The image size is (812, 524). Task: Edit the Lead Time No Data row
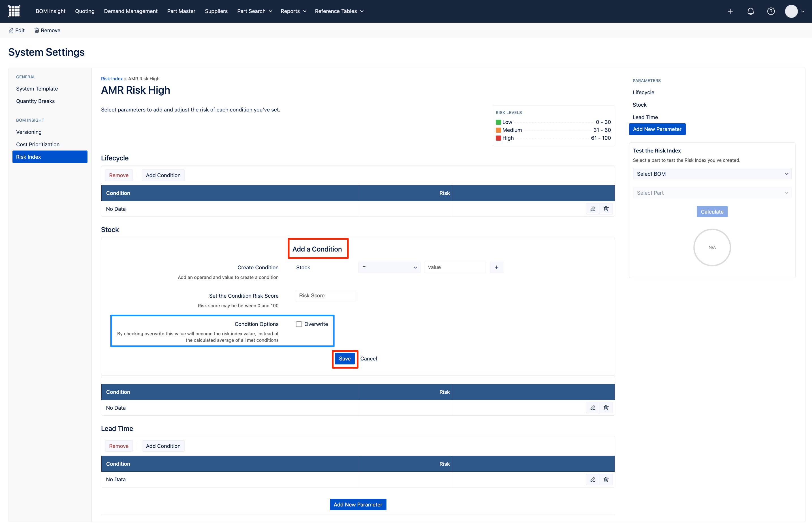[592, 479]
